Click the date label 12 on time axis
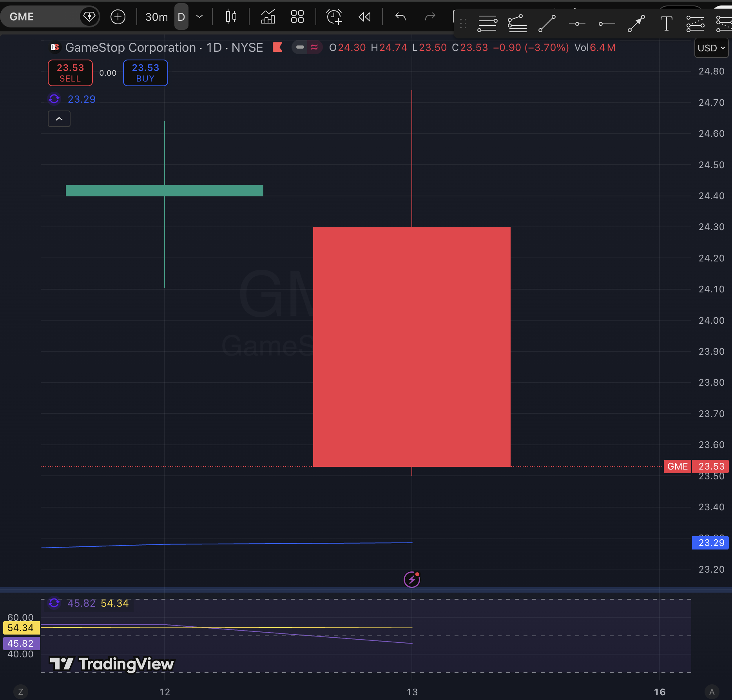Screen dimensions: 732x700 click(165, 692)
